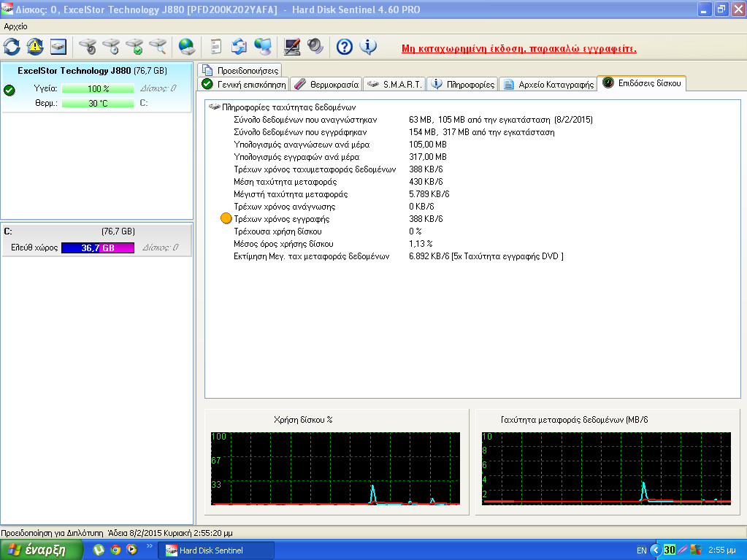Click the disk icon beside Πληροφορίες ταχύτητας δεδομένων

215,107
